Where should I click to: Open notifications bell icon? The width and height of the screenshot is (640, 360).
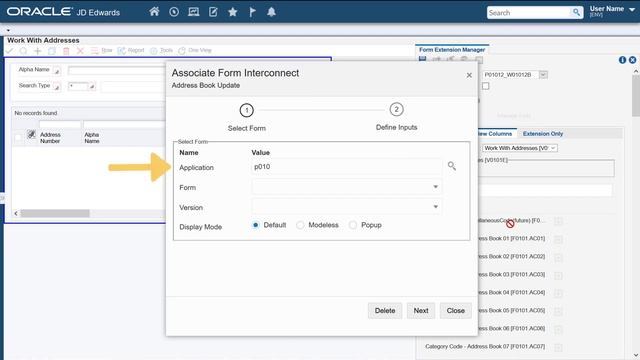pos(271,12)
